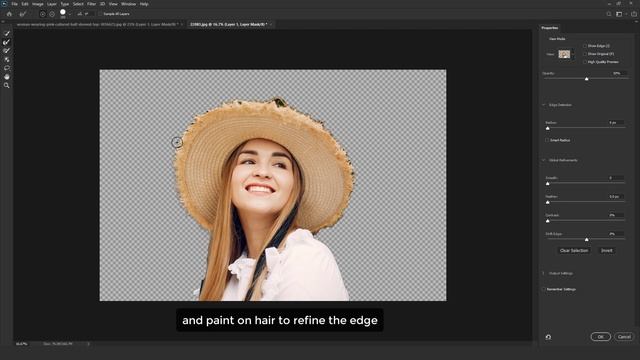Open the Select menu

(78, 4)
